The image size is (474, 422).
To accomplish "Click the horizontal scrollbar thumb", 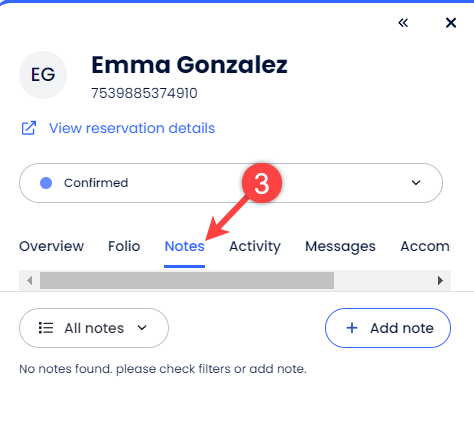I will pyautogui.click(x=187, y=280).
